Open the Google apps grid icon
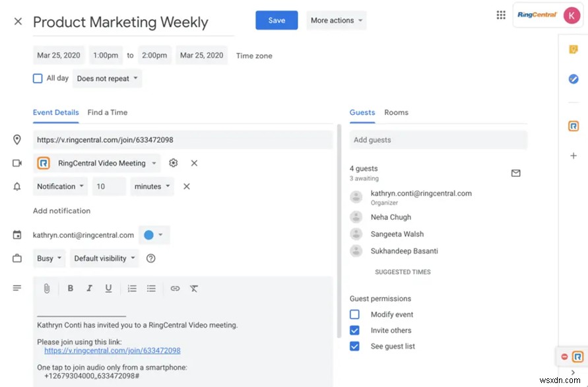The image size is (588, 387). (x=501, y=15)
